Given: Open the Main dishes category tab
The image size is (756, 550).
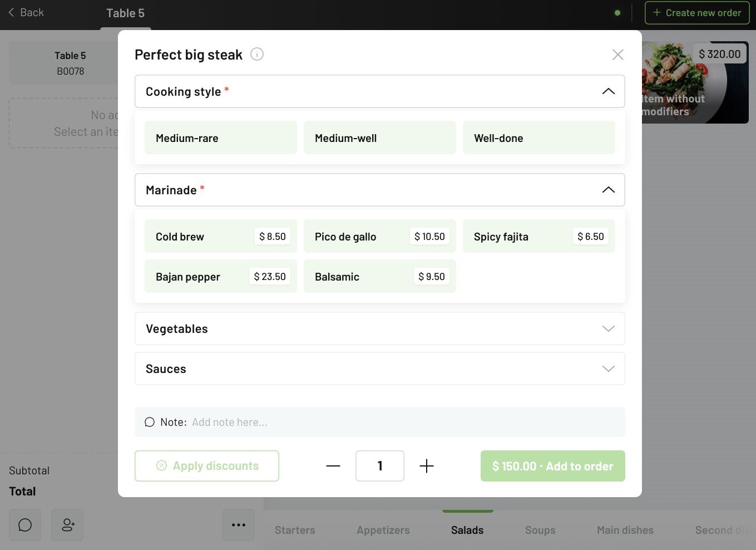Looking at the screenshot, I should coord(625,530).
